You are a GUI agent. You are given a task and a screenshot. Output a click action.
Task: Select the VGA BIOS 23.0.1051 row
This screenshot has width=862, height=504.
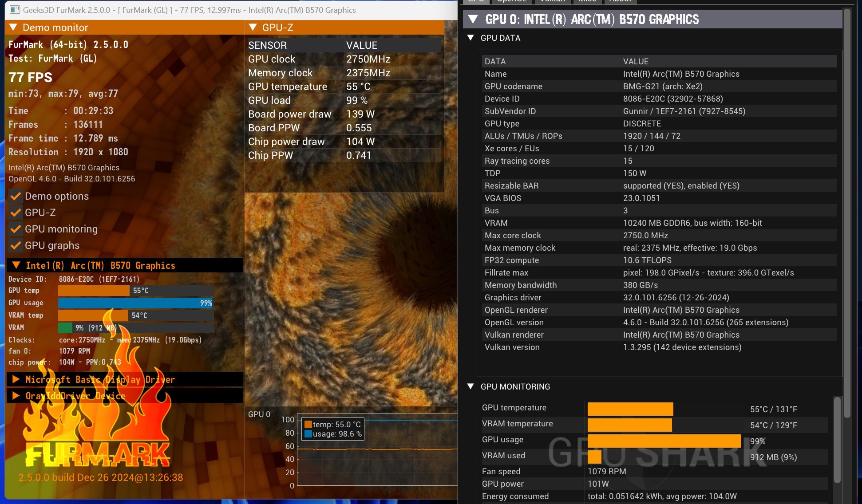(x=659, y=198)
